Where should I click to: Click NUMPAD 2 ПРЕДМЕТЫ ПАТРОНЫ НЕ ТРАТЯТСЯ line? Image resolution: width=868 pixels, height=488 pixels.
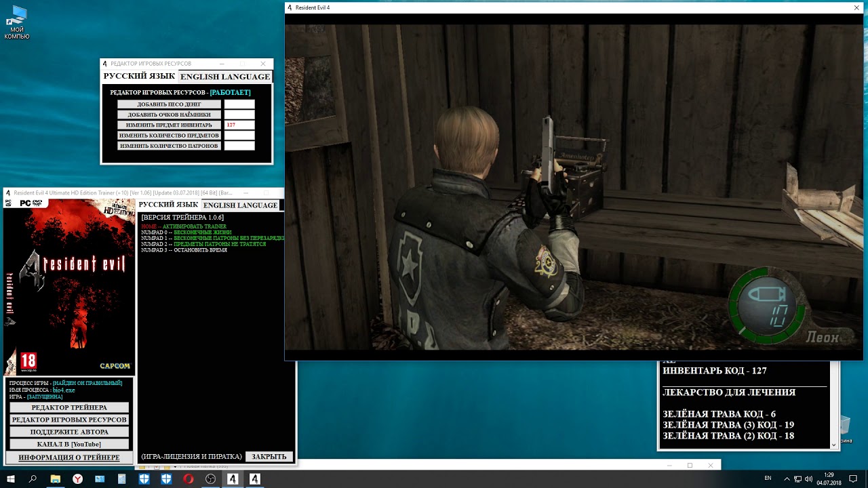coord(203,244)
